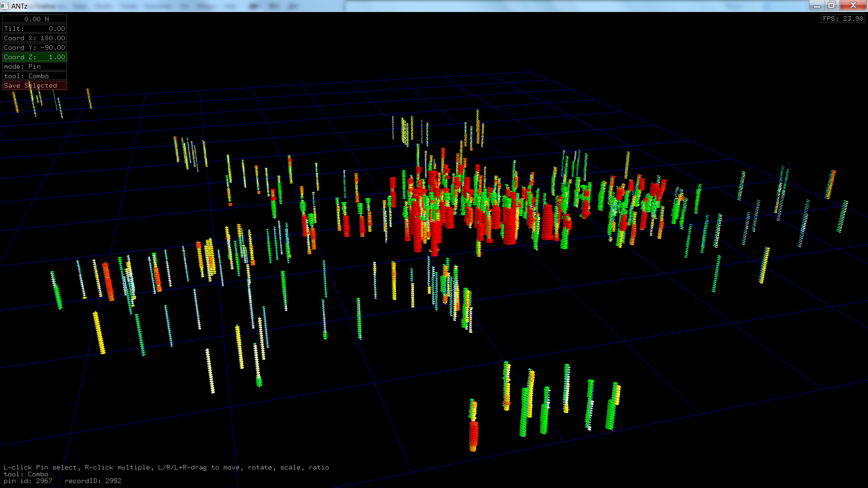Select the thick yellow pin at lower left

[99, 332]
